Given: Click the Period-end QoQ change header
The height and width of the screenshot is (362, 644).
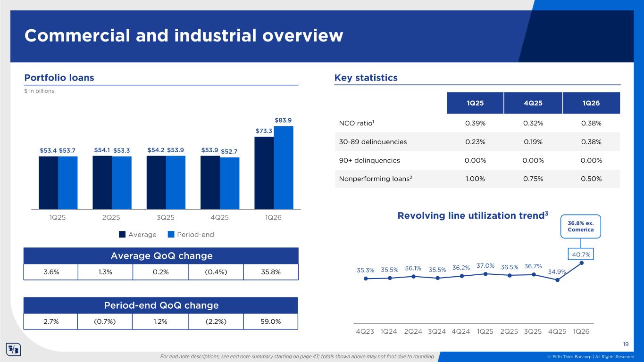Looking at the screenshot, I should (x=161, y=305).
